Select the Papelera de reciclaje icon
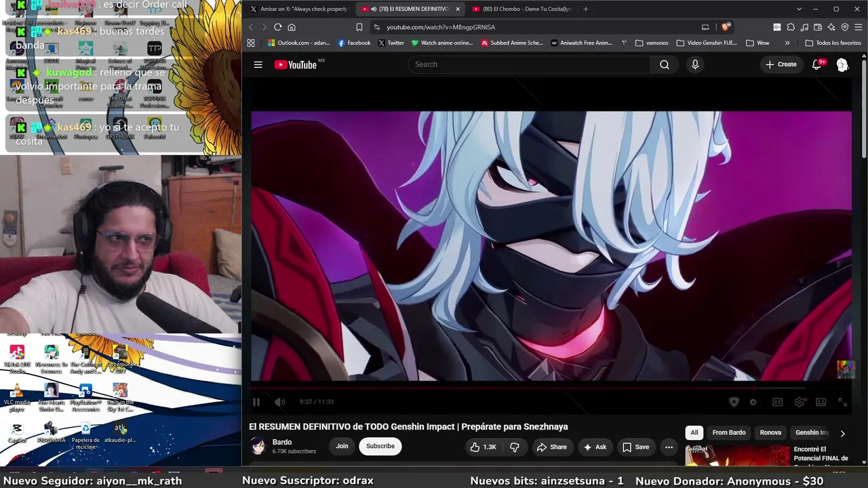The height and width of the screenshot is (488, 868). coord(85,436)
